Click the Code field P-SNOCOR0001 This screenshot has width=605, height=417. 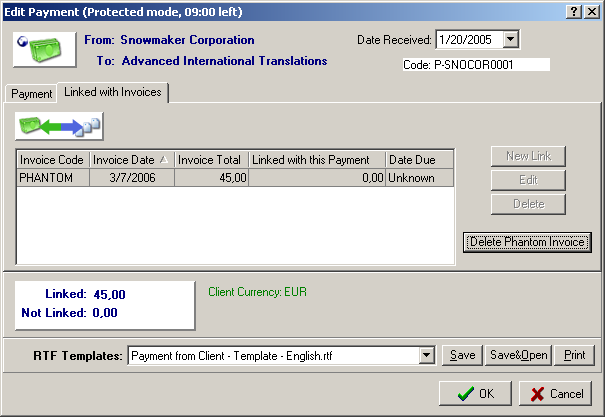(476, 65)
